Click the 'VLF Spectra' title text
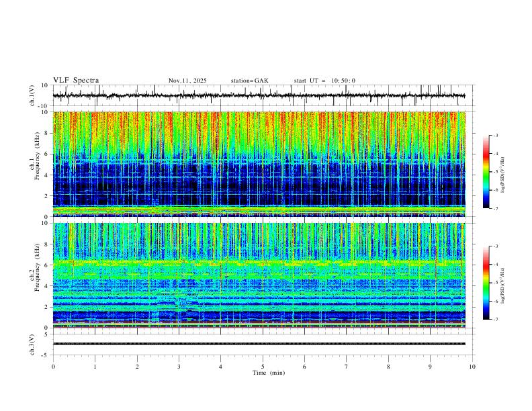The width and height of the screenshot is (532, 411). coord(76,80)
